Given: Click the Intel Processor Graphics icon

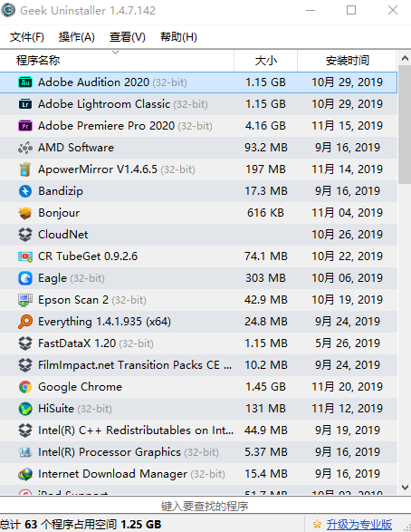Looking at the screenshot, I should (25, 451).
